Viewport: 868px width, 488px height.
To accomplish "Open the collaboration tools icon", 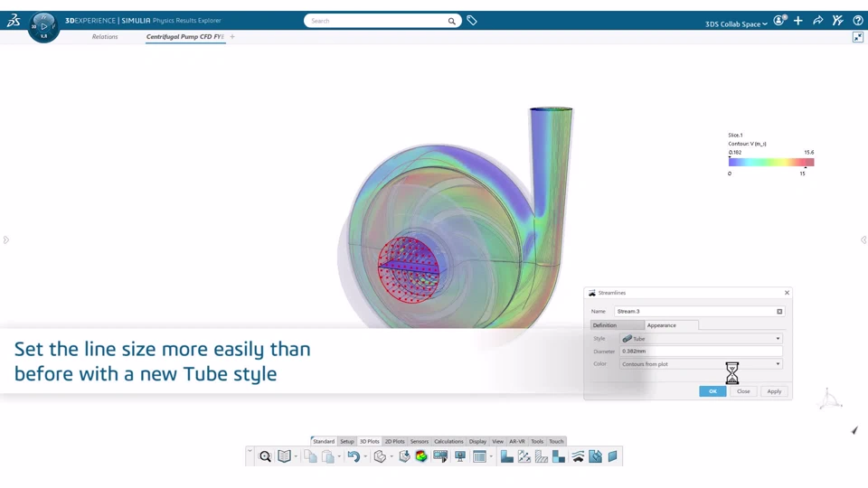I will click(x=837, y=21).
